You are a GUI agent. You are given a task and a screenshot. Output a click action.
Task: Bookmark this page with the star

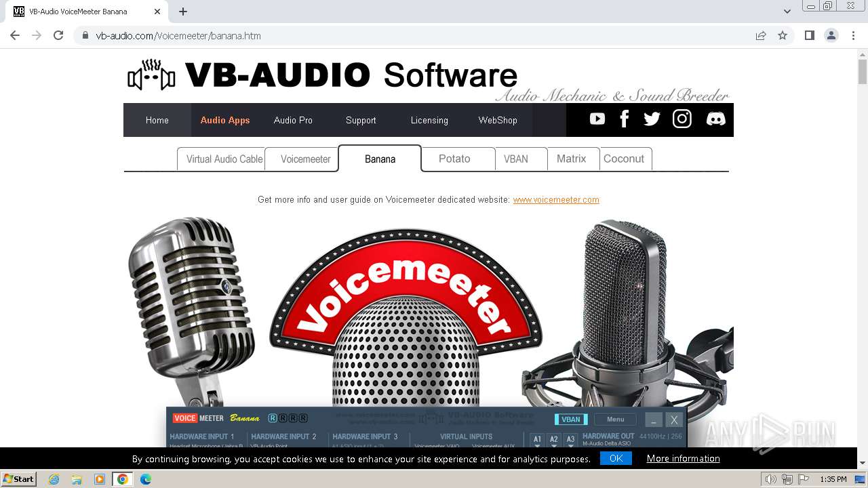pos(783,35)
